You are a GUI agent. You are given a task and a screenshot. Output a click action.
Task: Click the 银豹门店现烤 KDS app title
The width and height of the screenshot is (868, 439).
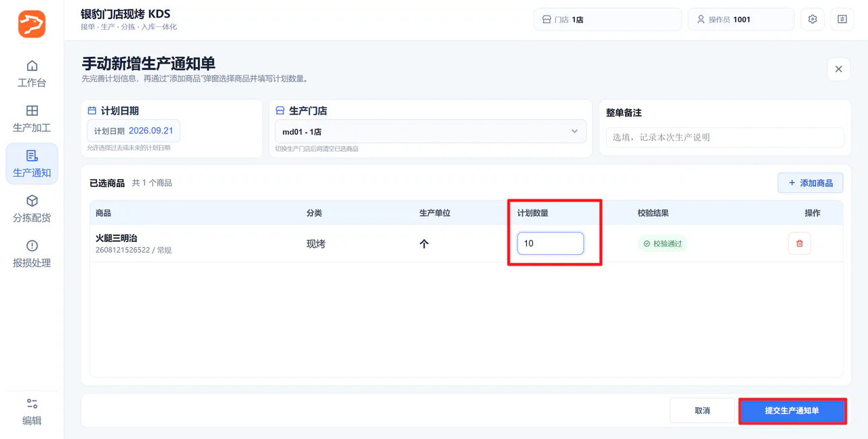point(125,14)
